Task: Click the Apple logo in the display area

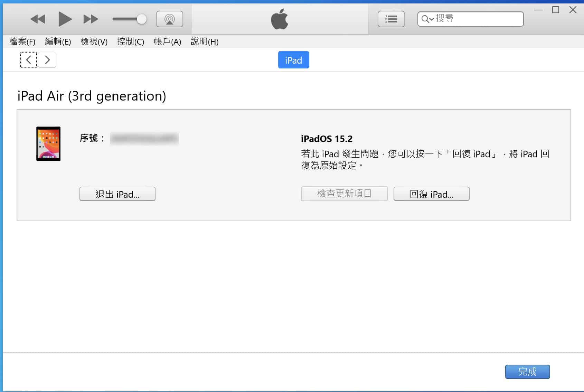Action: (x=280, y=19)
